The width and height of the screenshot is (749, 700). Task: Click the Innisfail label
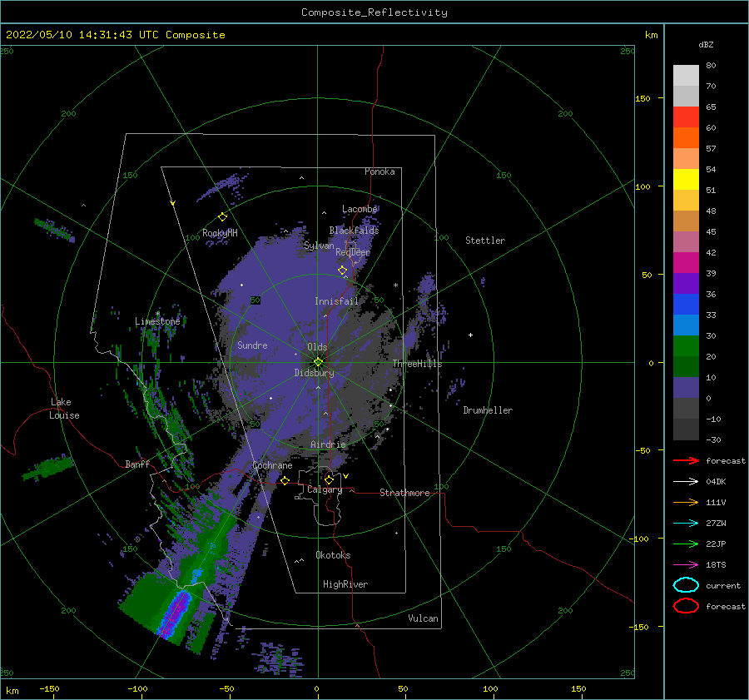coord(336,301)
